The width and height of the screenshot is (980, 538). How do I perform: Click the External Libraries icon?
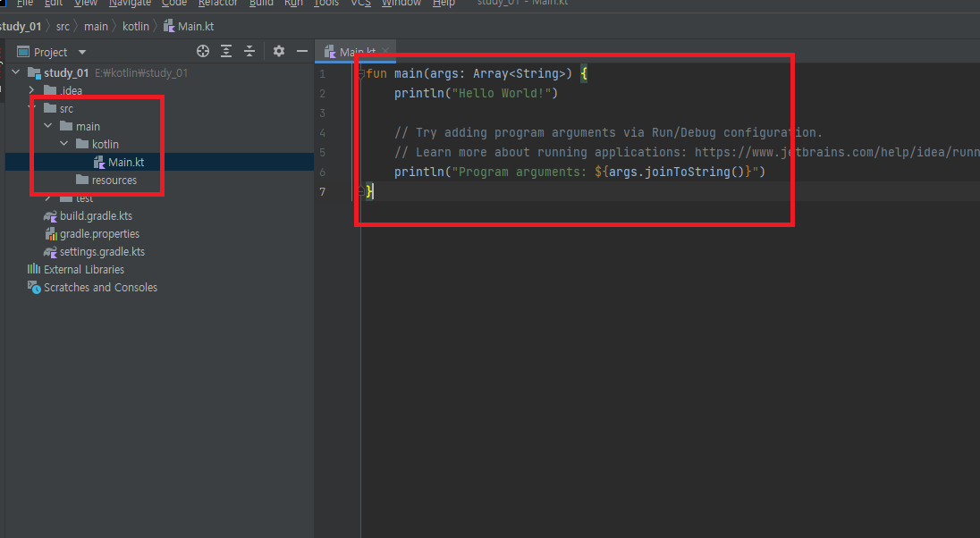point(34,269)
